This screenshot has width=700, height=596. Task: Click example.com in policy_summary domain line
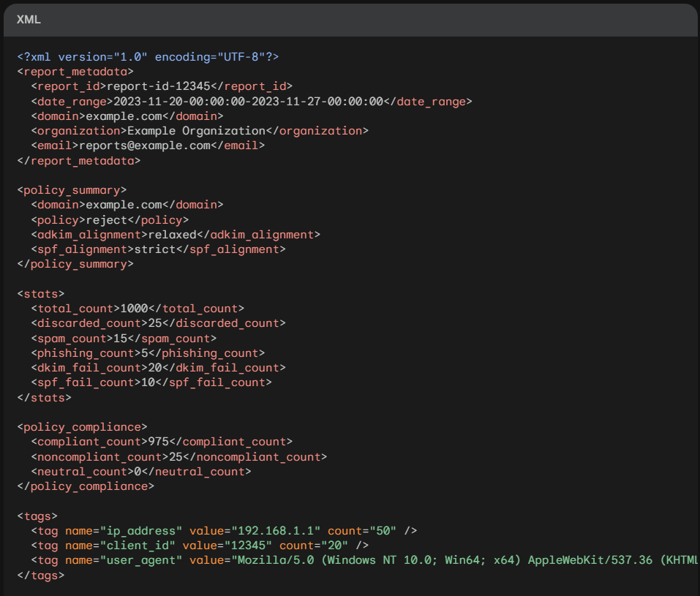click(x=124, y=205)
